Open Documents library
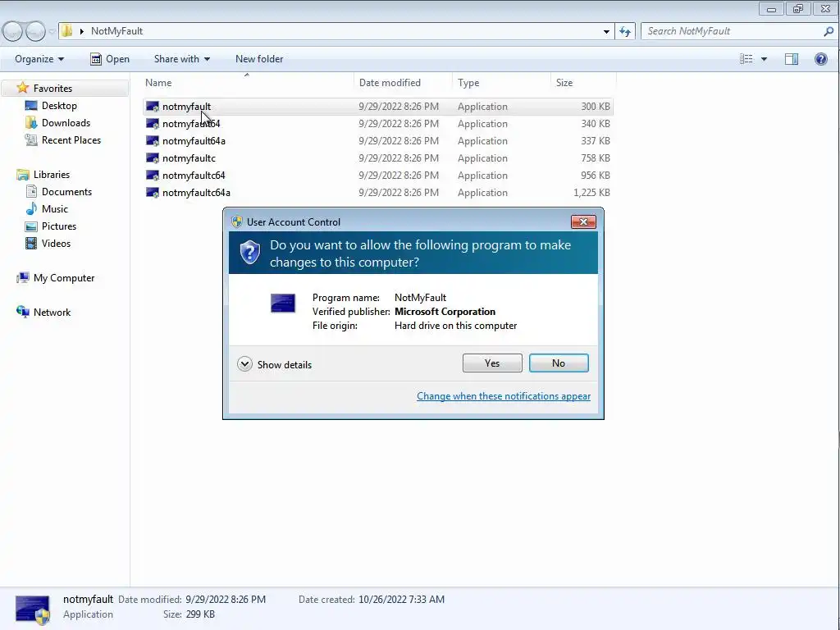 [67, 192]
